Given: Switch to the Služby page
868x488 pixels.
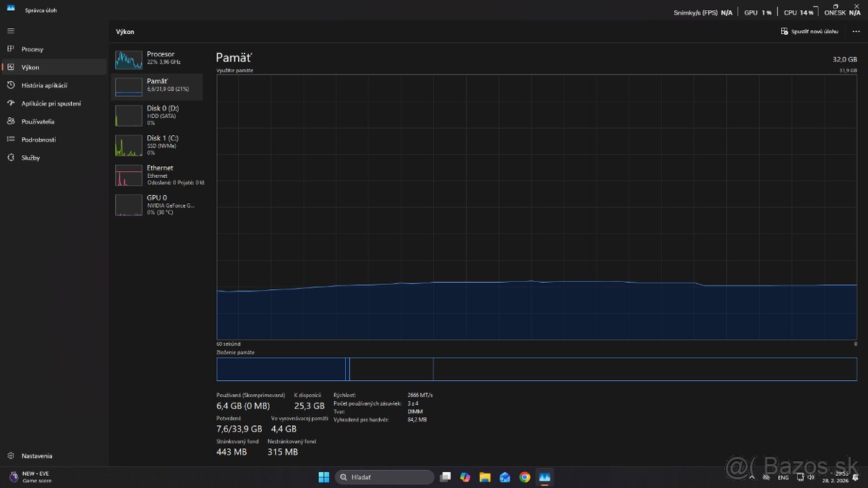Looking at the screenshot, I should (30, 158).
